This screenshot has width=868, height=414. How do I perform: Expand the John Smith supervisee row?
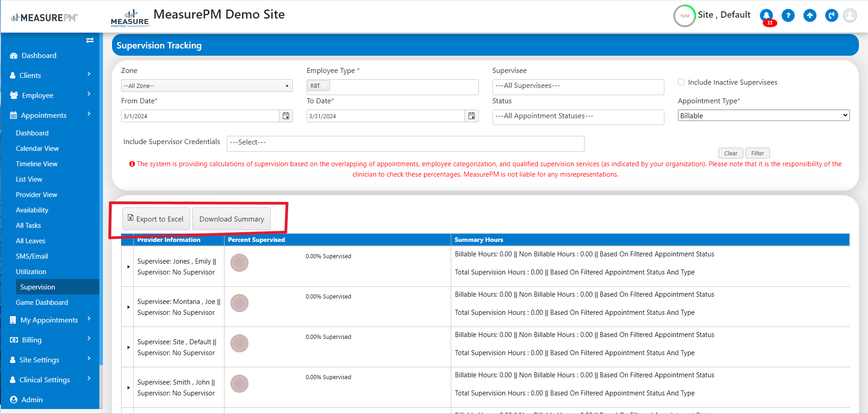(x=129, y=388)
